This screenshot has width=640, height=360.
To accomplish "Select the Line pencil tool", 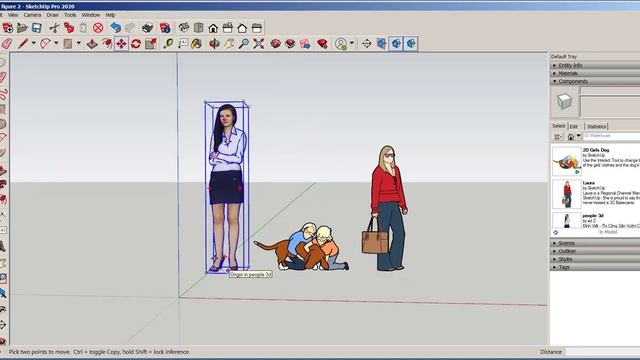I will click(x=22, y=44).
